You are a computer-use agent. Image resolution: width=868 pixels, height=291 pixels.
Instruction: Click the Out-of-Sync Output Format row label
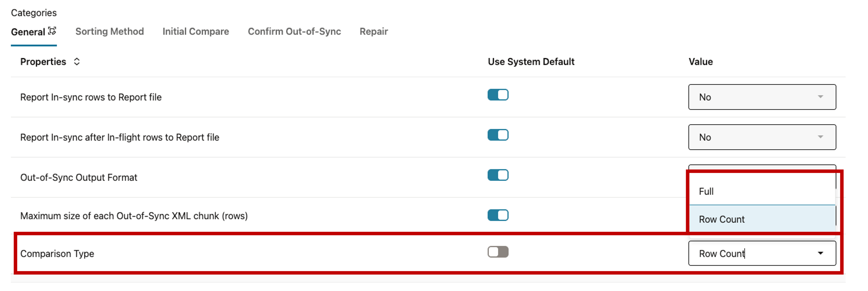click(x=78, y=177)
